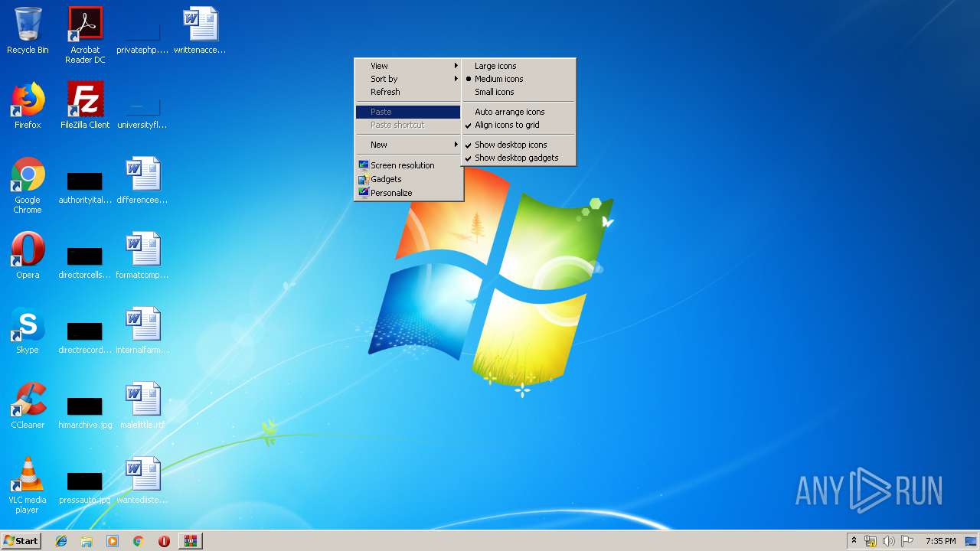Select the formatcomp Word document
The image size is (980, 551).
pos(142,256)
